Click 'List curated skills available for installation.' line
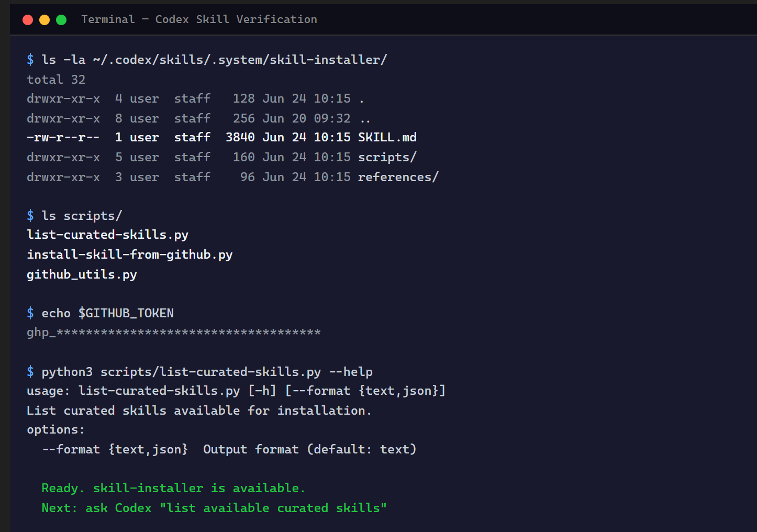This screenshot has width=757, height=532. click(199, 411)
